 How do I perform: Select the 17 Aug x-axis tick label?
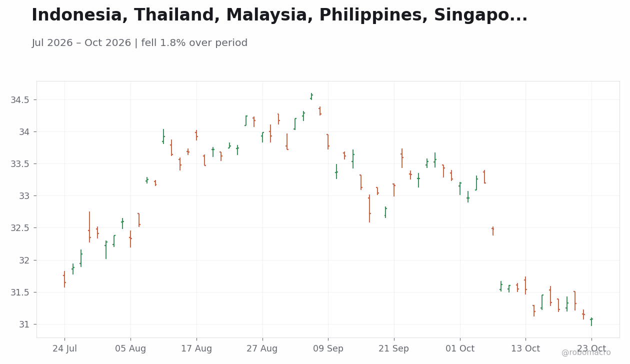pyautogui.click(x=196, y=349)
